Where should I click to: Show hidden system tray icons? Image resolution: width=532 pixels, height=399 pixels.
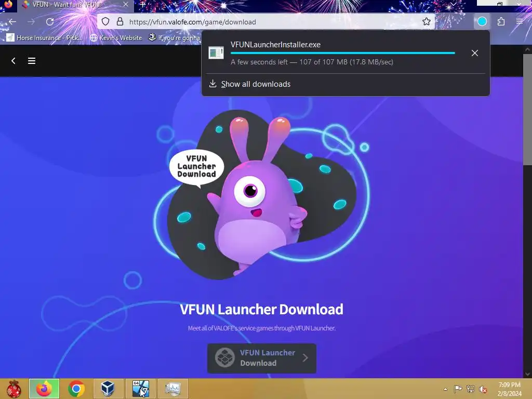(x=445, y=389)
